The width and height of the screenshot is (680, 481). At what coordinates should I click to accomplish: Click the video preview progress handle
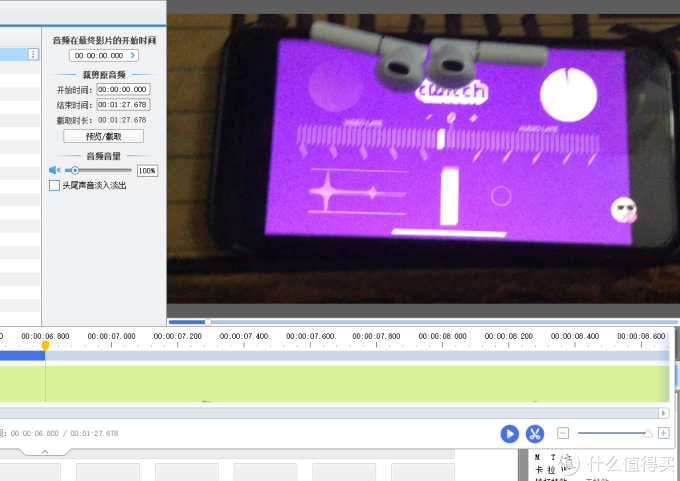208,322
